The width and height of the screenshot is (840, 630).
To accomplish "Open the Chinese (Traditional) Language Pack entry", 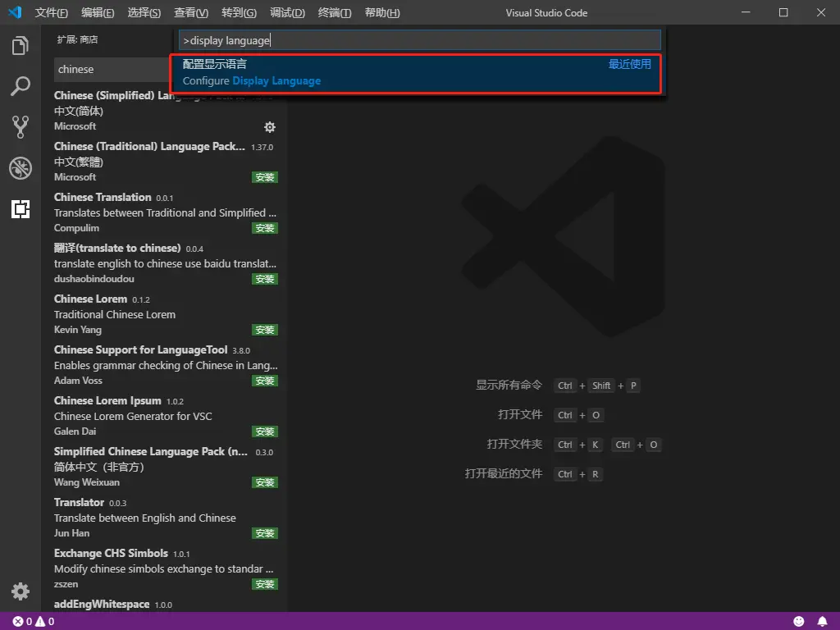I will point(166,162).
